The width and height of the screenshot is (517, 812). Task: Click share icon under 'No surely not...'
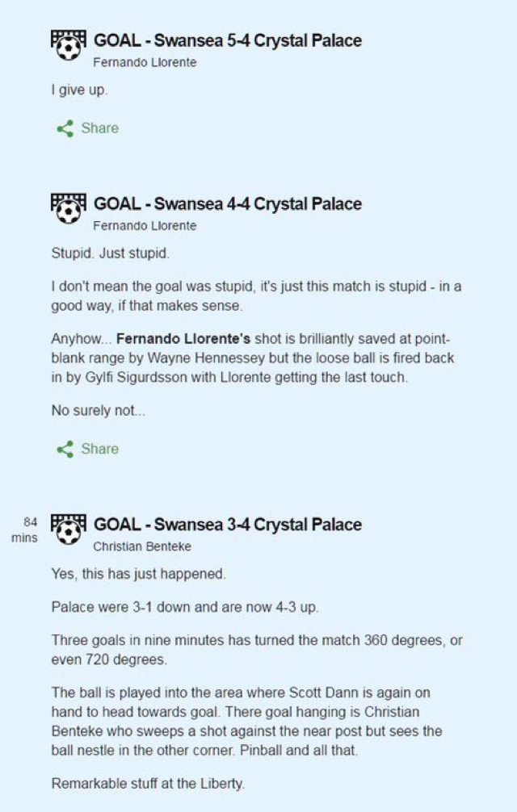pos(65,449)
